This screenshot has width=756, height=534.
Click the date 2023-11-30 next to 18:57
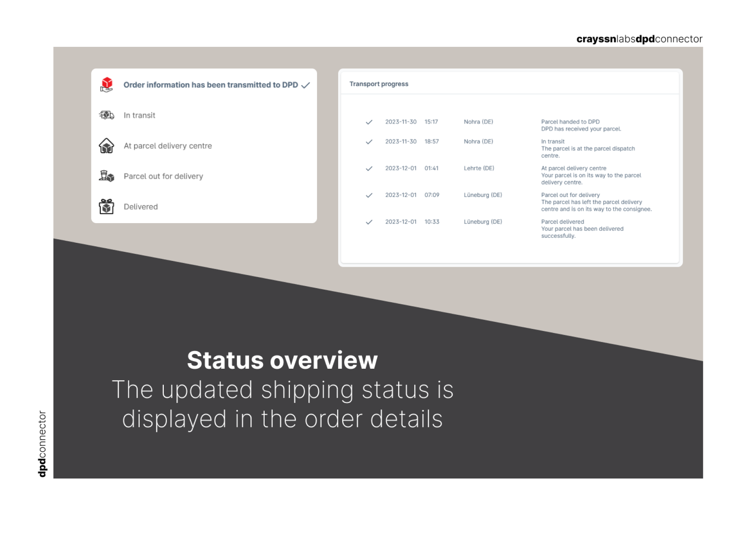tap(401, 141)
